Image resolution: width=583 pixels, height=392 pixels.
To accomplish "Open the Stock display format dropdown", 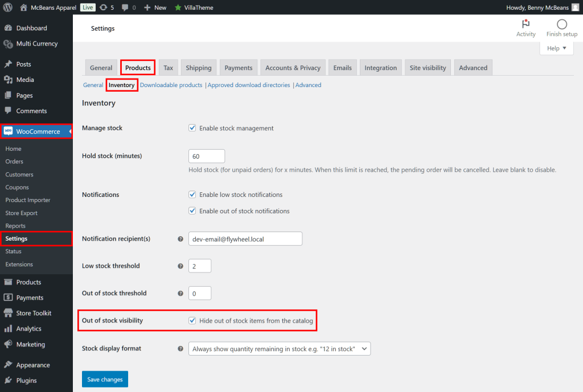I will 280,348.
